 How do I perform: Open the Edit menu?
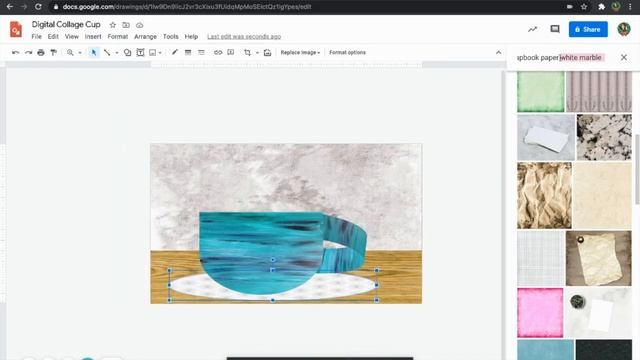click(x=53, y=37)
